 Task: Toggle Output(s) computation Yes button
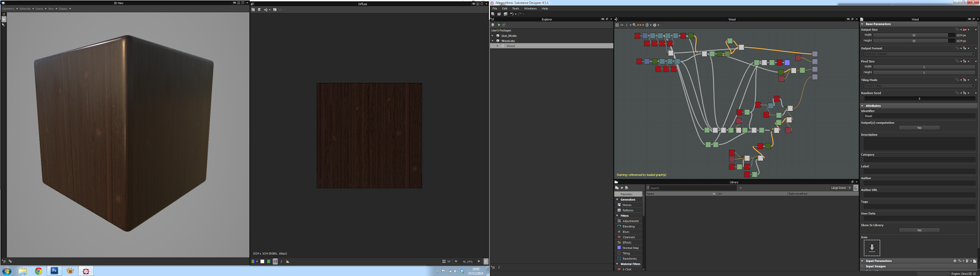919,128
